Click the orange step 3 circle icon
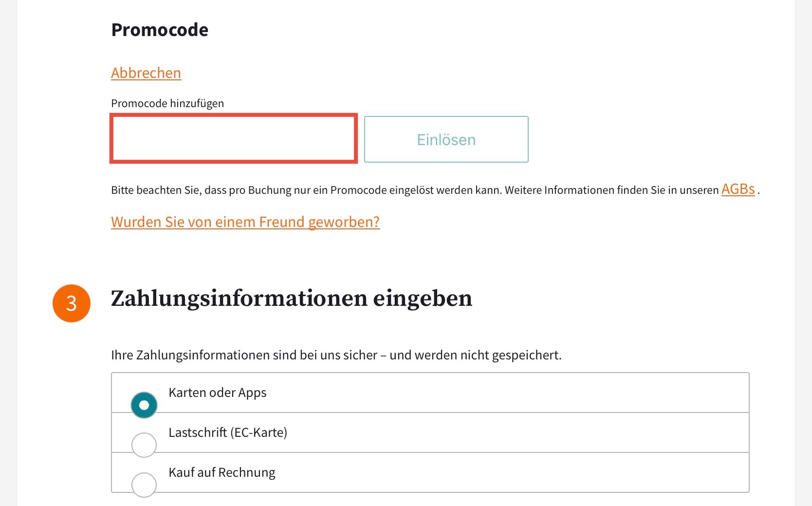Image resolution: width=812 pixels, height=506 pixels. point(72,303)
